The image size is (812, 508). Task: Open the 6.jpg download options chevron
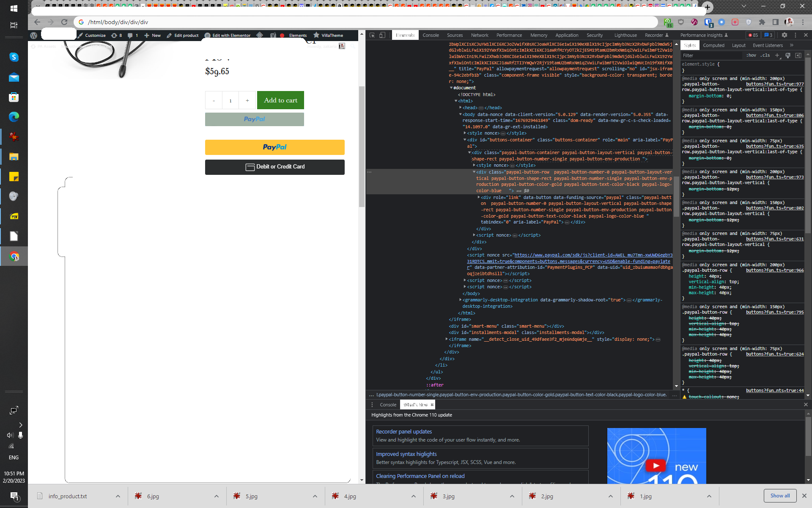coord(216,496)
